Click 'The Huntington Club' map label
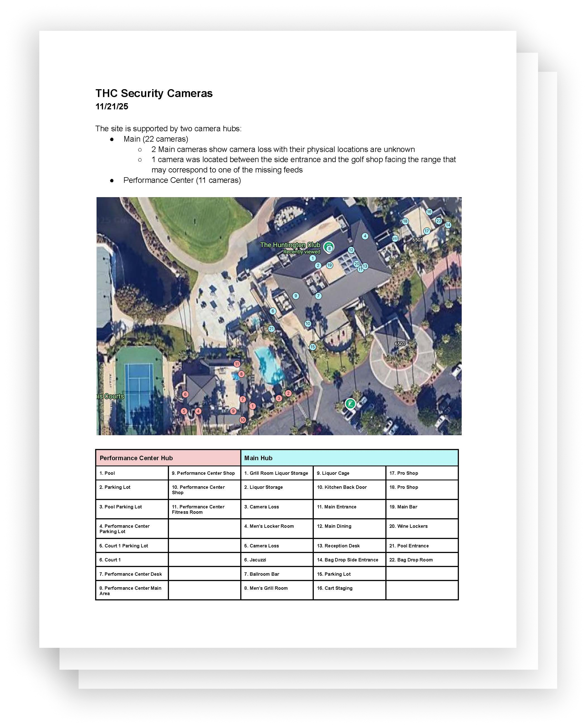 click(x=290, y=245)
